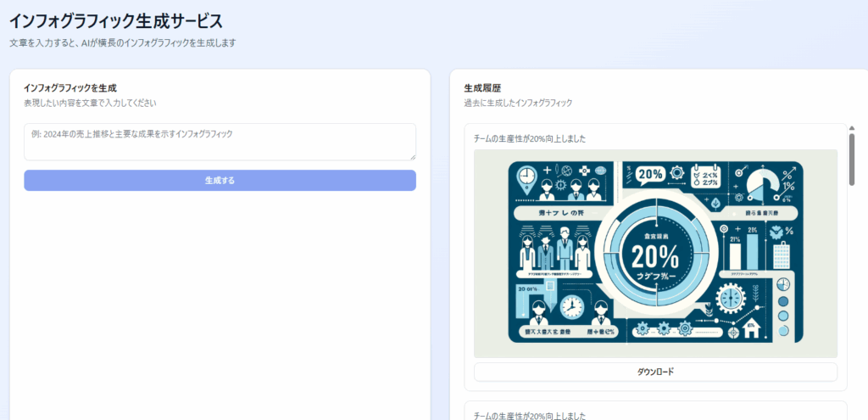The image size is (868, 420).
Task: Click the インフォグラフィック生成サービス page title
Action: pyautogui.click(x=116, y=20)
